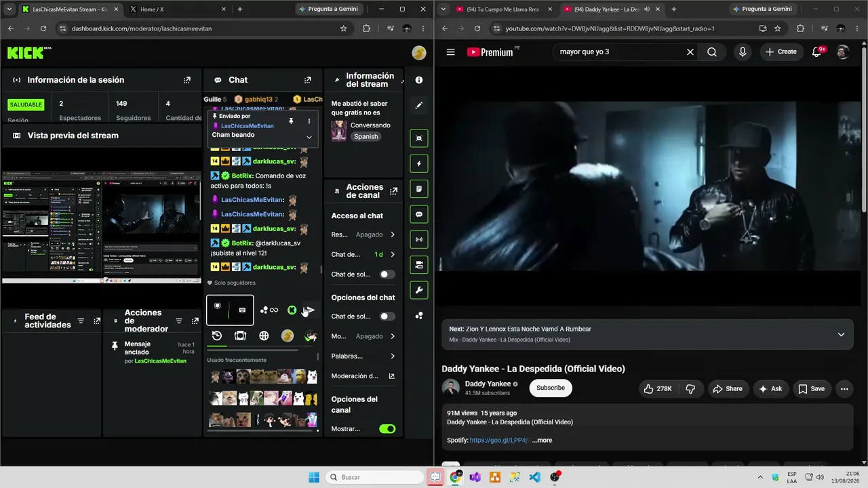868x488 pixels.
Task: Click the wrench icon in Kick's right sidebar
Action: coord(419,290)
